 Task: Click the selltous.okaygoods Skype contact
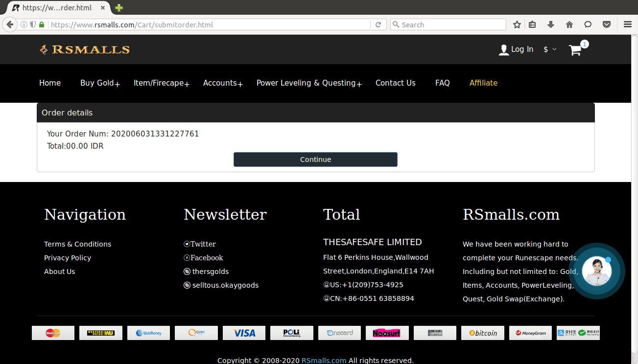tap(221, 285)
